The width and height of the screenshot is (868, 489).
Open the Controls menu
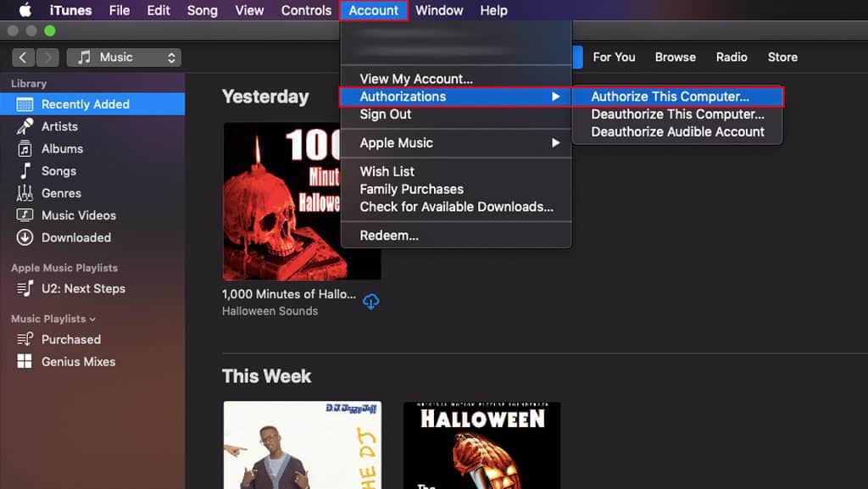click(x=306, y=10)
